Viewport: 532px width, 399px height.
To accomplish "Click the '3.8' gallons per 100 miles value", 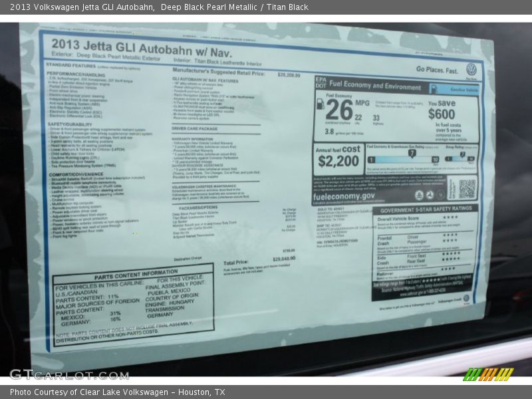I will (329, 132).
